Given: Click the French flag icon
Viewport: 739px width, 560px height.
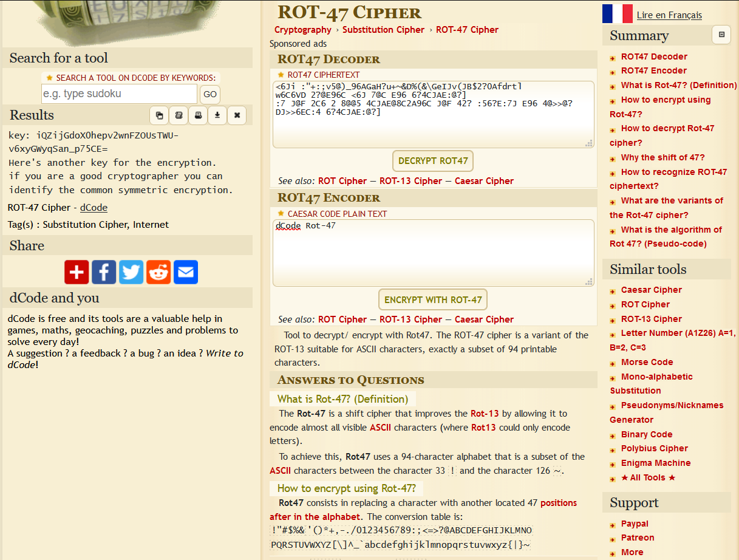Looking at the screenshot, I should pos(618,13).
